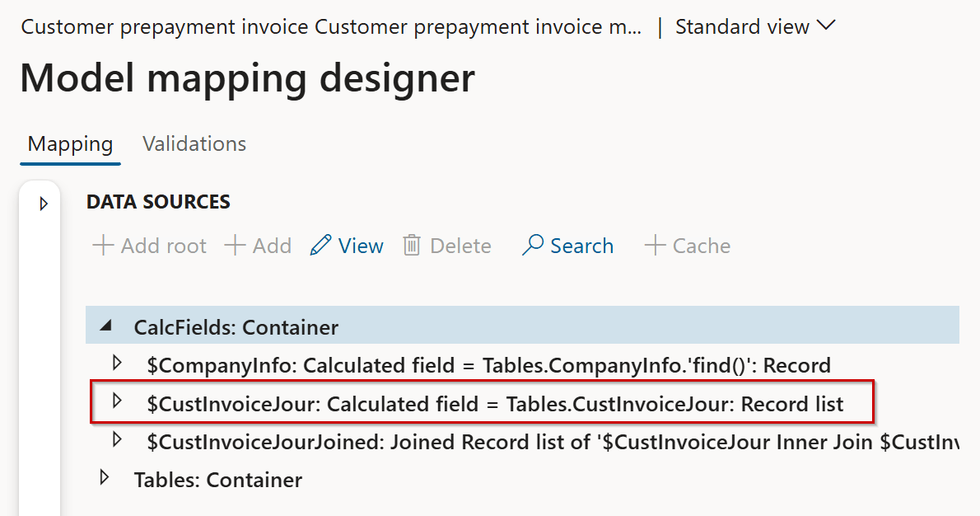980x516 pixels.
Task: Open the Standard view dropdown chevron
Action: (x=826, y=26)
